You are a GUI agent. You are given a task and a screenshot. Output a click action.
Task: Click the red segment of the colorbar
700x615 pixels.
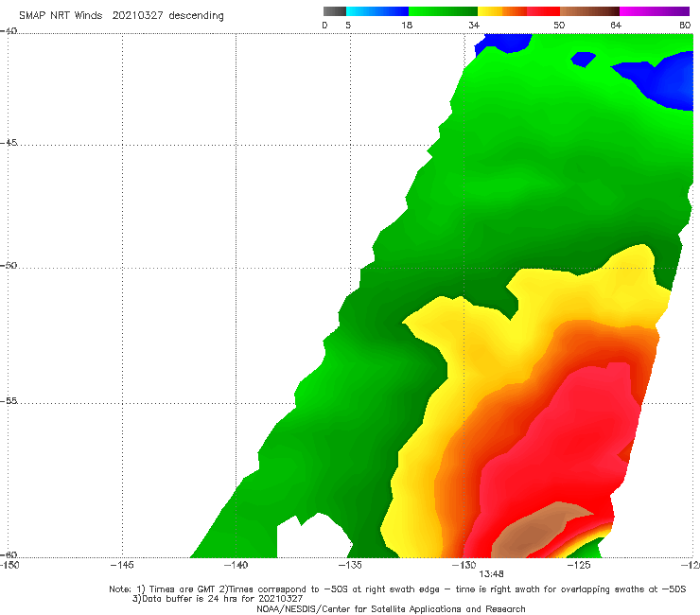pyautogui.click(x=543, y=11)
